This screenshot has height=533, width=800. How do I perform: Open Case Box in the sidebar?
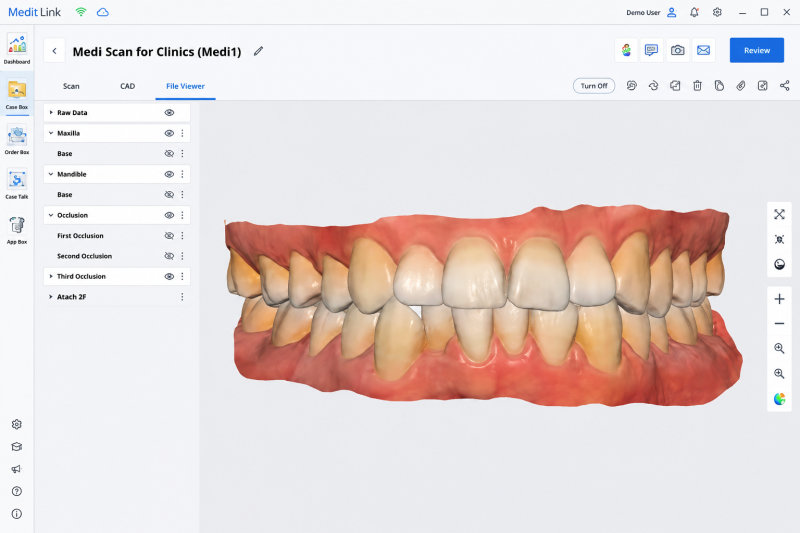pyautogui.click(x=17, y=95)
